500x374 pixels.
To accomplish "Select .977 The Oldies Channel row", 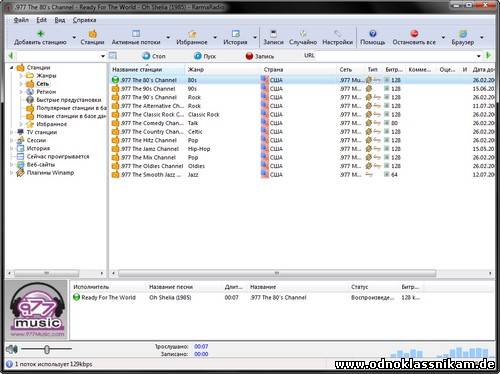I will coord(302,166).
